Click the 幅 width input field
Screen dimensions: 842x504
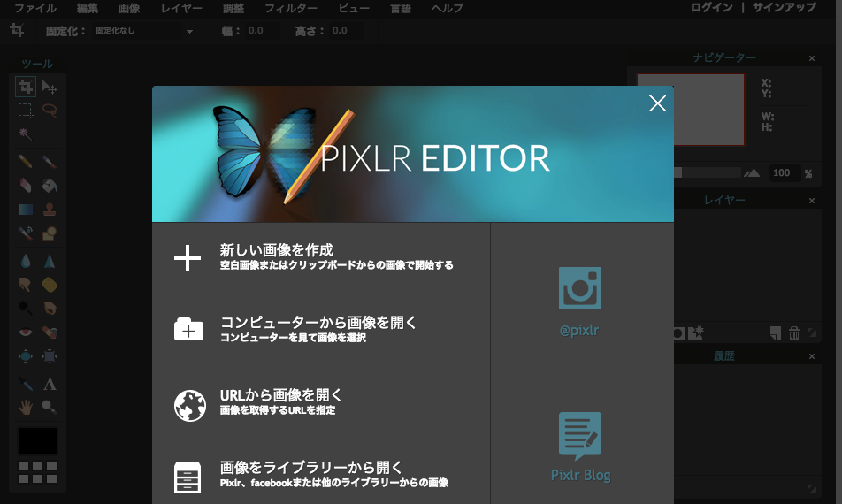[262, 31]
